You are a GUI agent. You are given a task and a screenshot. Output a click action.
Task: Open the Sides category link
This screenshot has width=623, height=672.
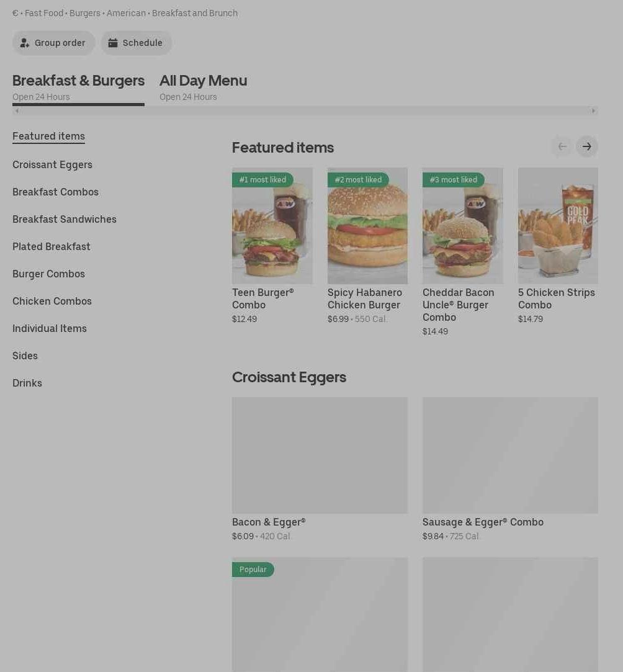25,356
